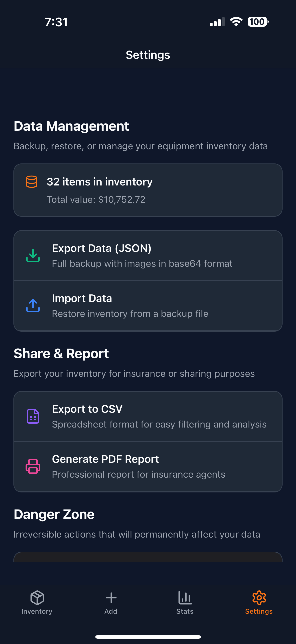The image size is (296, 644).
Task: Tap the orange Settings gear icon
Action: click(x=259, y=598)
